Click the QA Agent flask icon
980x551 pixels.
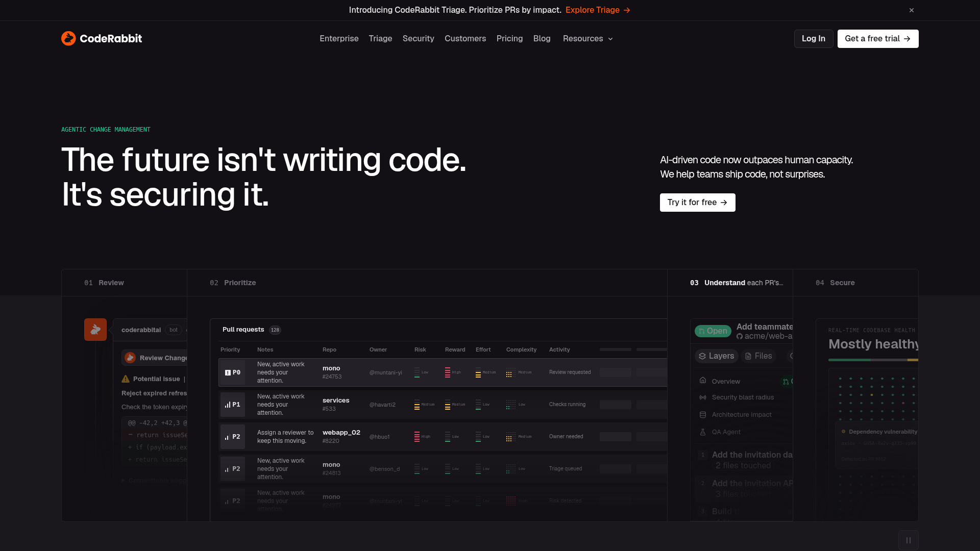[703, 432]
